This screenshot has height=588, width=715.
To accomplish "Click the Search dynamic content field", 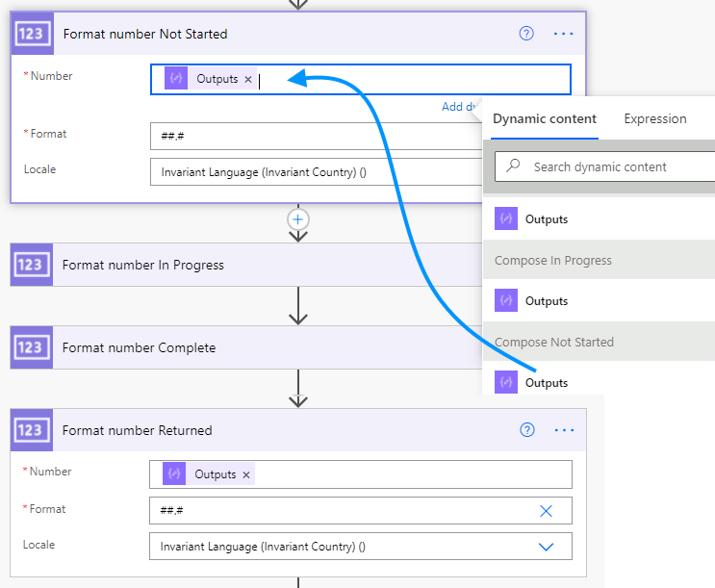I will 616,166.
